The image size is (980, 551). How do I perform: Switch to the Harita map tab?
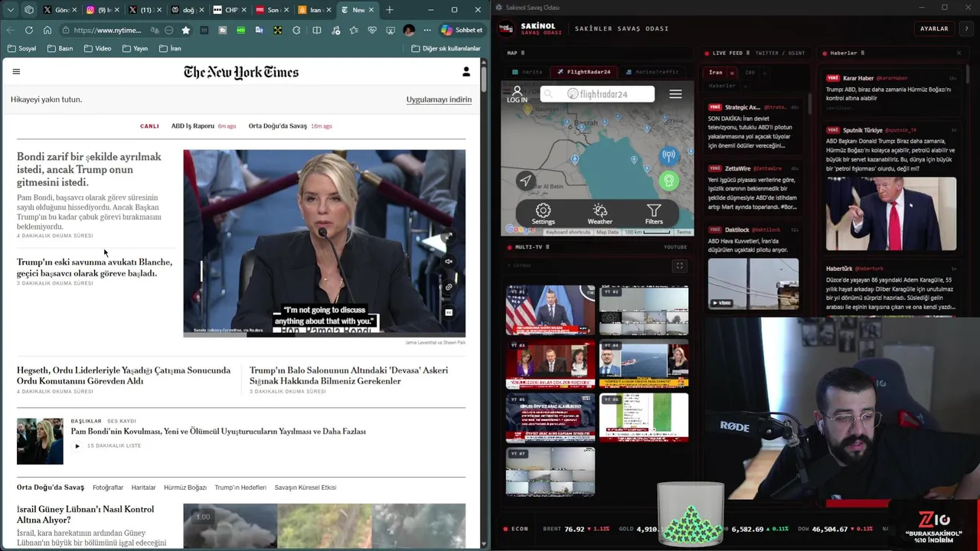pos(527,72)
